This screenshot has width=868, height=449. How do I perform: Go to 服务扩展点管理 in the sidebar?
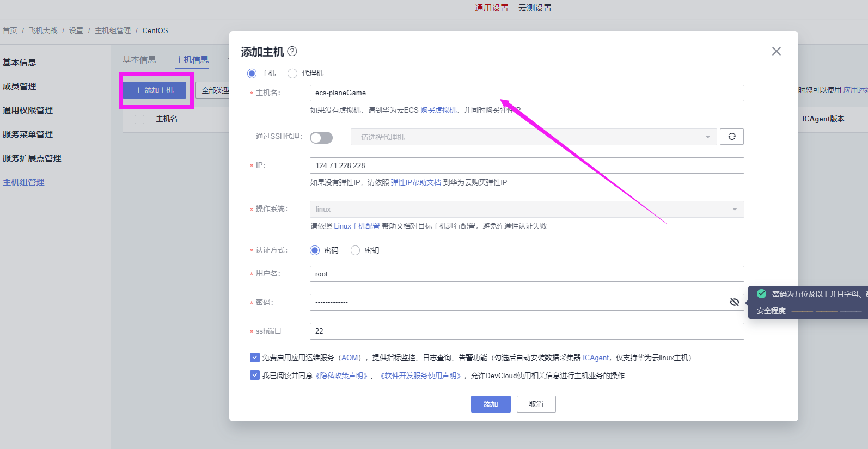32,158
